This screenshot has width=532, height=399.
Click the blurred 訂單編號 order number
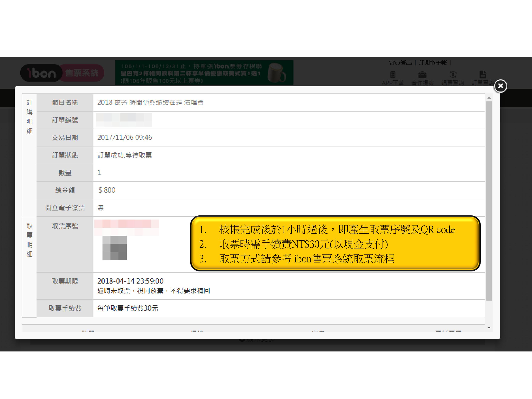coord(124,120)
